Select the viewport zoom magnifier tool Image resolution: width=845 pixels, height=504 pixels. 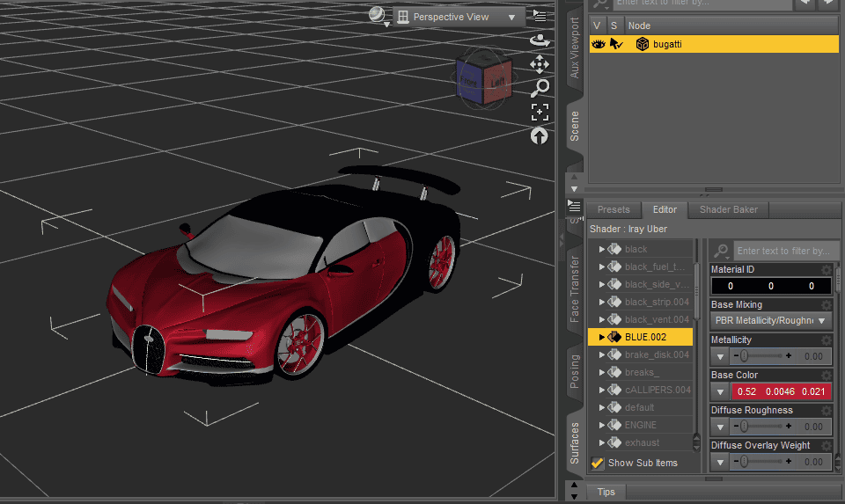pyautogui.click(x=540, y=88)
